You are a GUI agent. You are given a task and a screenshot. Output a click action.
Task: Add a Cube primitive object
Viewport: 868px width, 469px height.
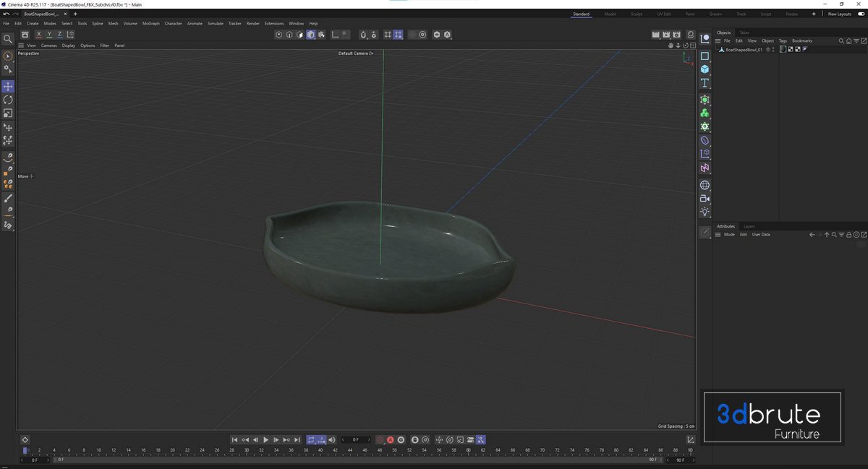[705, 69]
